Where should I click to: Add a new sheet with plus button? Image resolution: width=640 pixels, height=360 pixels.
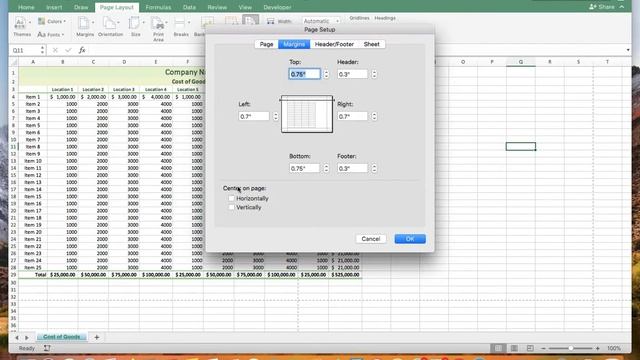tap(97, 337)
